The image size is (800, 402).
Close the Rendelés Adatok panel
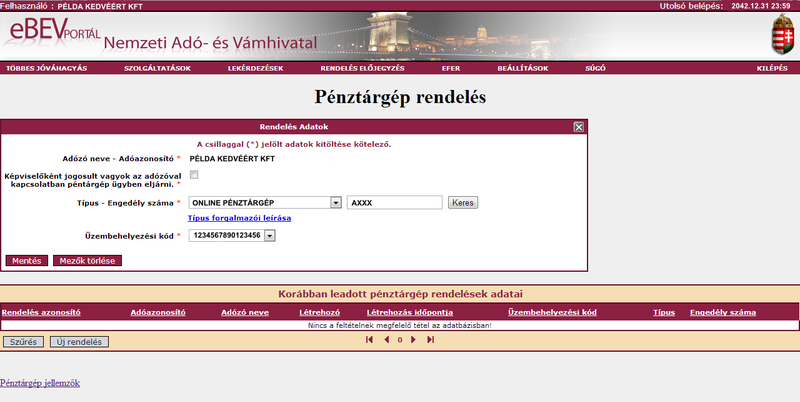[578, 127]
